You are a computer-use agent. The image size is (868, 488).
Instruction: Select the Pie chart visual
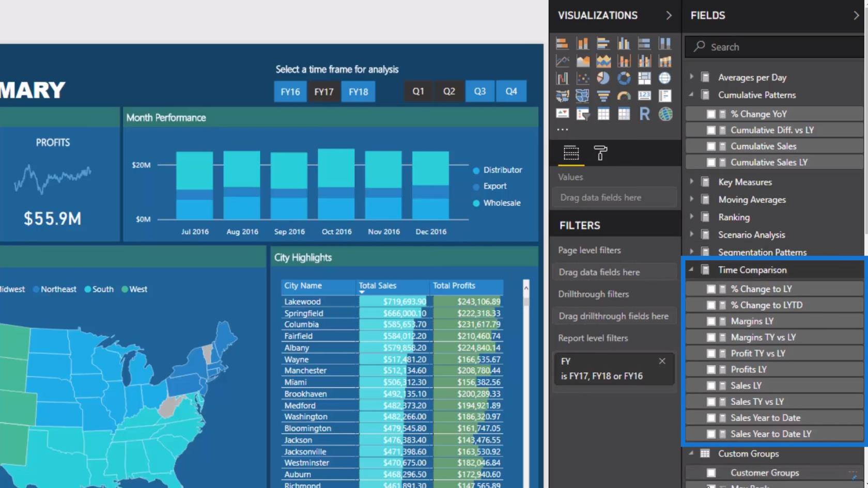[x=603, y=78]
